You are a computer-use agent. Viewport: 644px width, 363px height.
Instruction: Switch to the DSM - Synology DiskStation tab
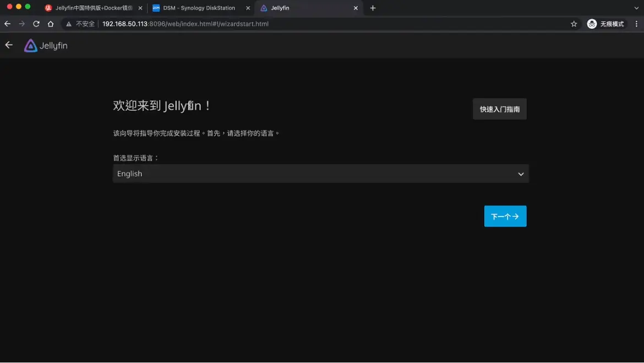(x=198, y=8)
